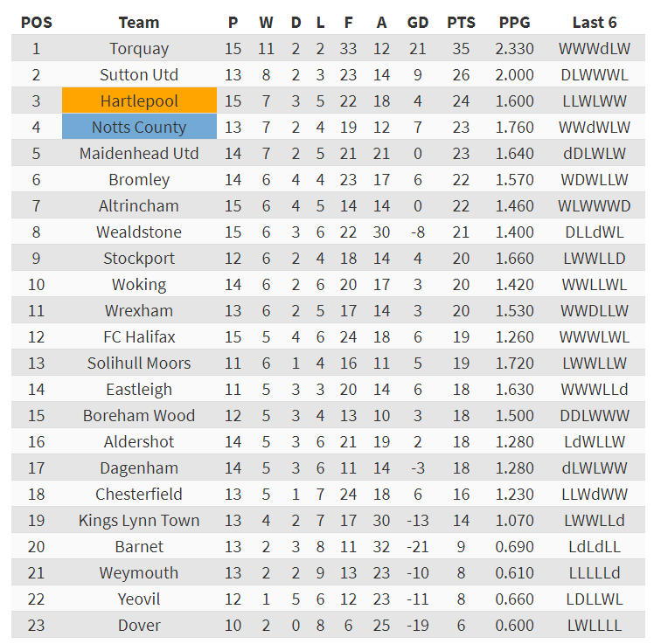The image size is (654, 644).
Task: Click the GD column header
Action: click(418, 23)
